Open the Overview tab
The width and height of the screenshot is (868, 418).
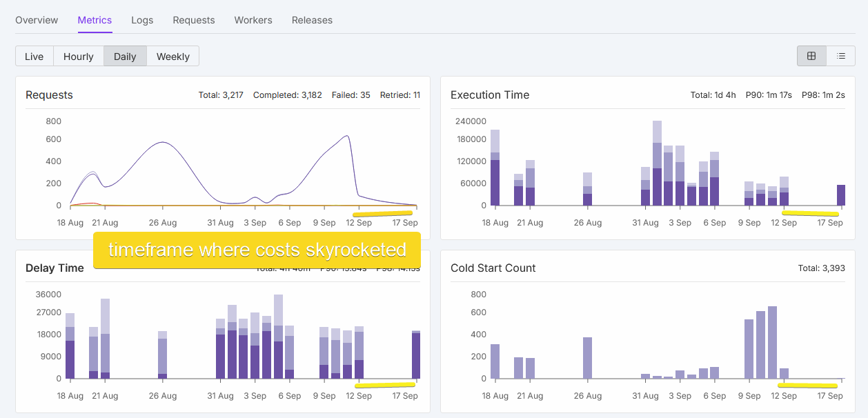pos(37,20)
